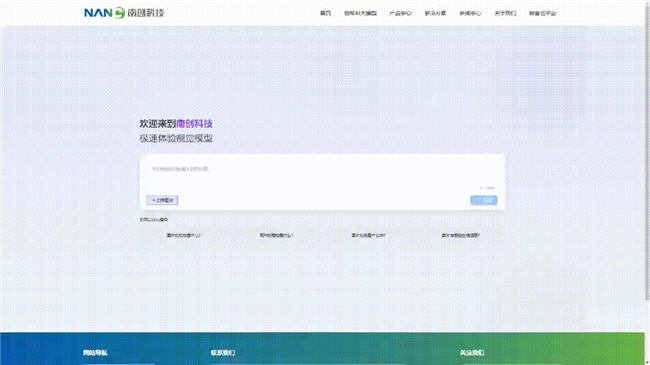Click inside the question text input box

click(322, 174)
